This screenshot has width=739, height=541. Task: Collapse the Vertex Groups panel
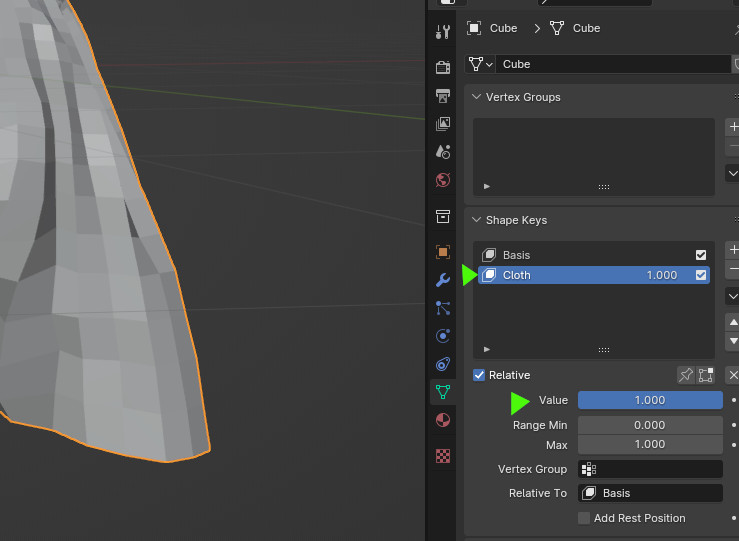476,97
